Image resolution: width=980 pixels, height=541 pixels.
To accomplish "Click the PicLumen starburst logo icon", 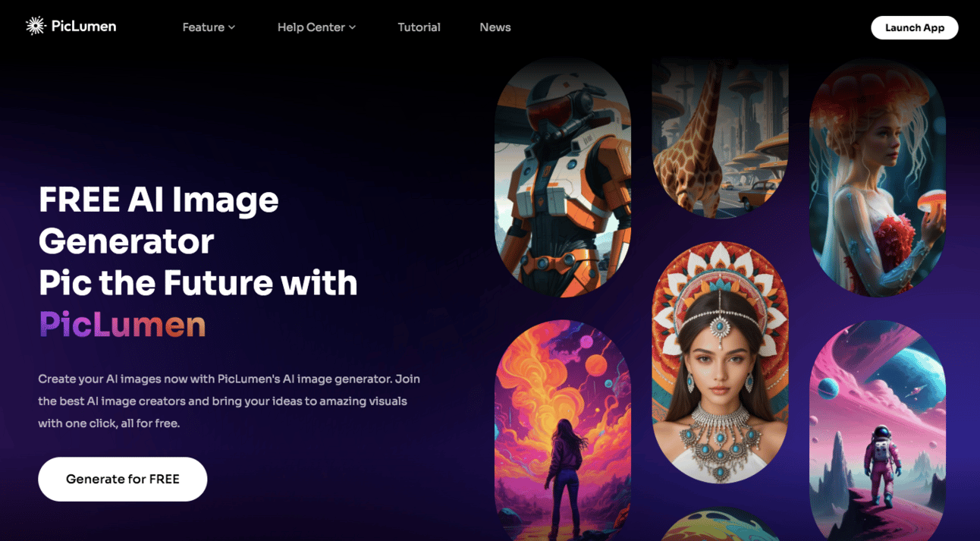I will 36,27.
